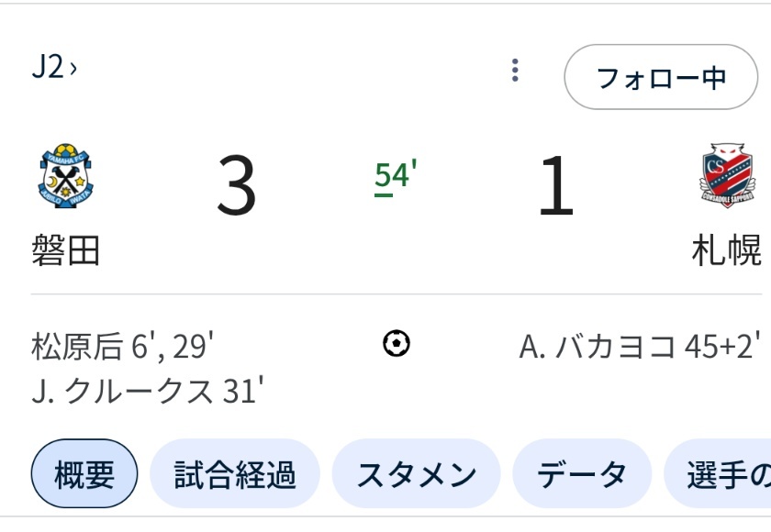This screenshot has height=532, width=771.
Task: Open the three-dot more options menu
Action: (x=515, y=71)
